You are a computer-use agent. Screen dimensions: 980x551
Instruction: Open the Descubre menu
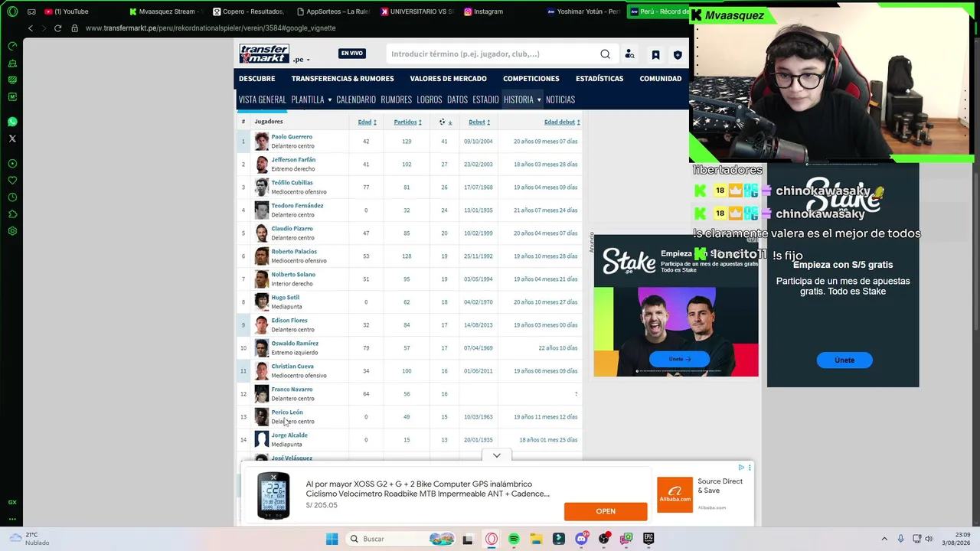click(x=256, y=79)
